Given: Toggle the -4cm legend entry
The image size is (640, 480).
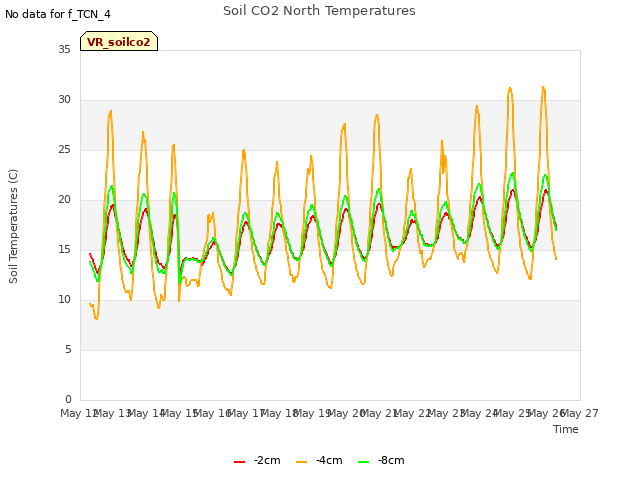Looking at the screenshot, I should coord(319,460).
